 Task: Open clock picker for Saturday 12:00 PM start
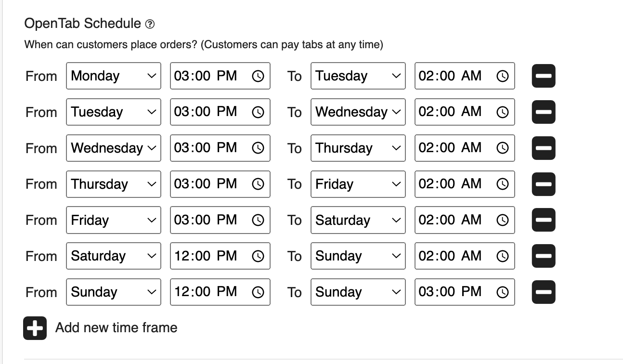point(258,256)
